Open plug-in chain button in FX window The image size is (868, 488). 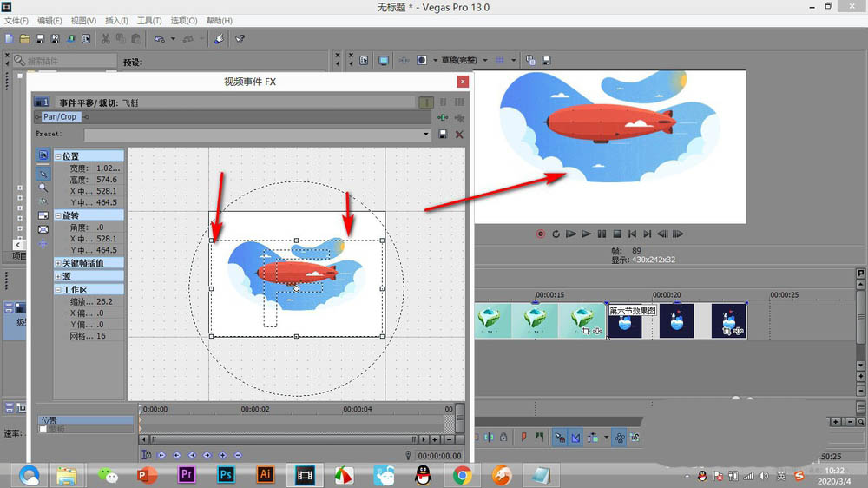coord(443,117)
